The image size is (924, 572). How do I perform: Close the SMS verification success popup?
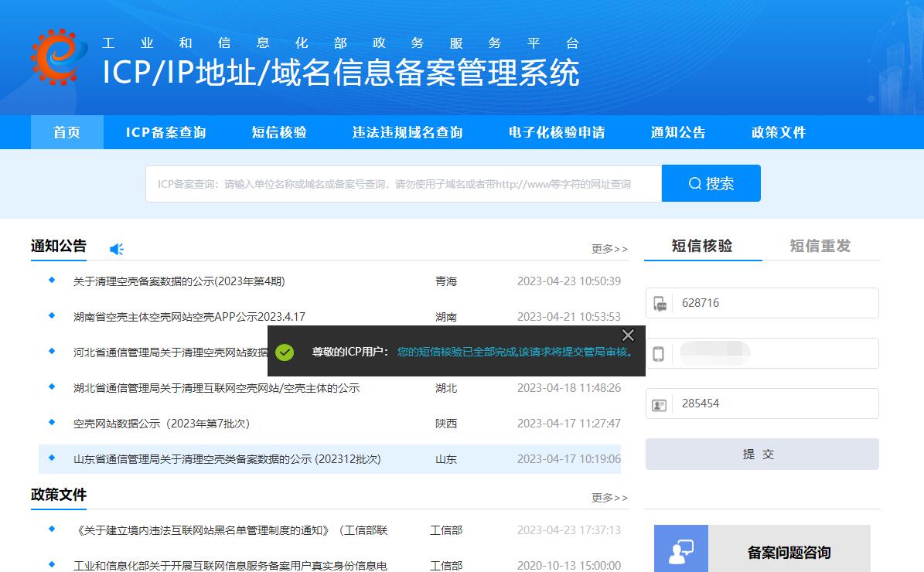coord(628,335)
